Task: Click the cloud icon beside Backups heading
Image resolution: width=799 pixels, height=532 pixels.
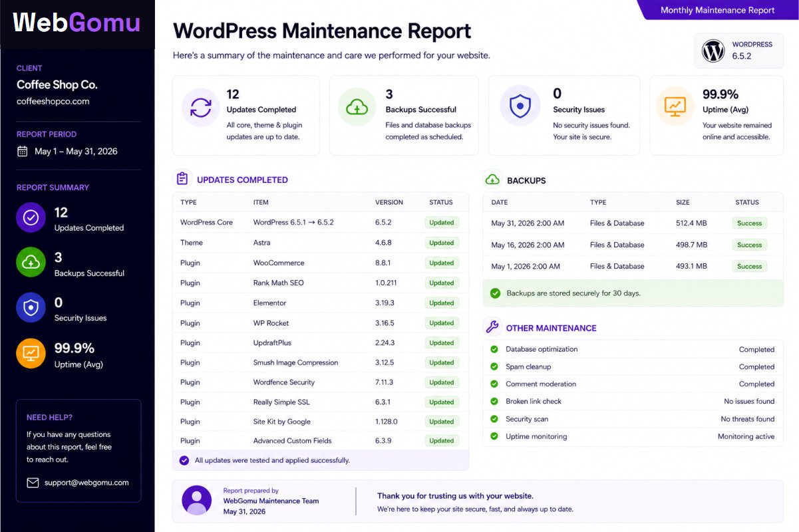Action: (492, 180)
